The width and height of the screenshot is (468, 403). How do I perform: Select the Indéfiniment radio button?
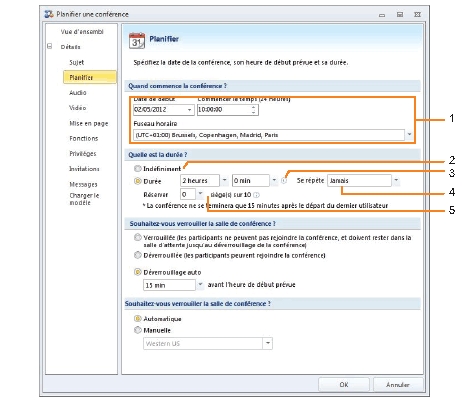(x=137, y=168)
